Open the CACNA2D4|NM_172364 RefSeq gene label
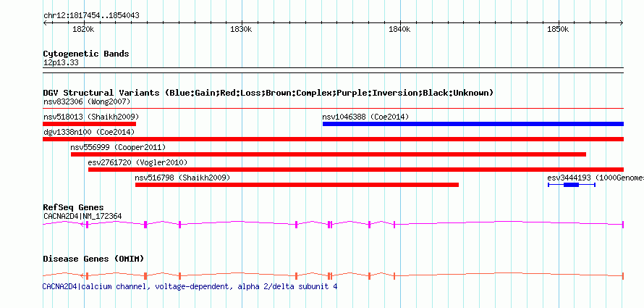The width and height of the screenshot is (644, 308). 82,216
